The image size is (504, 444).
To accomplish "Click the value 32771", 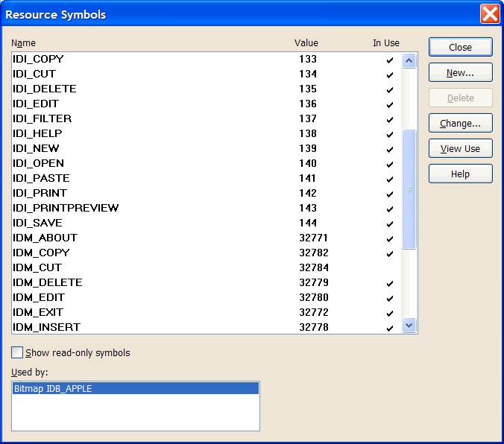I will click(x=313, y=238).
